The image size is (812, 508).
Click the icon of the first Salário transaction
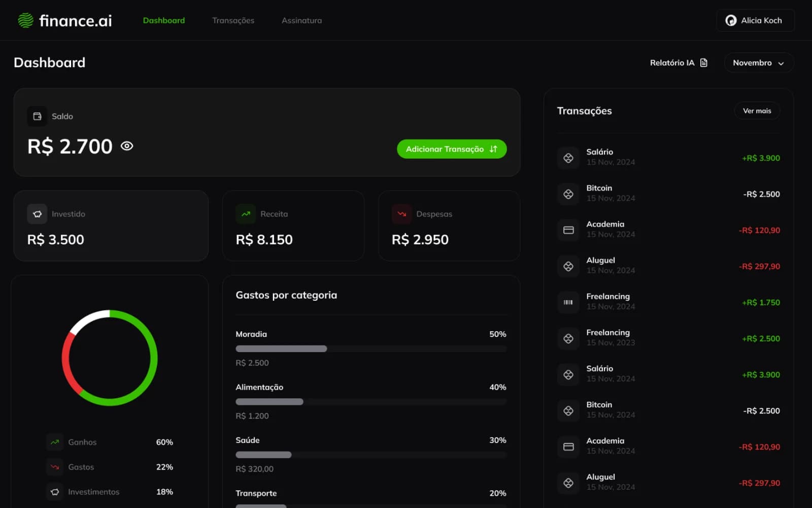coord(568,158)
